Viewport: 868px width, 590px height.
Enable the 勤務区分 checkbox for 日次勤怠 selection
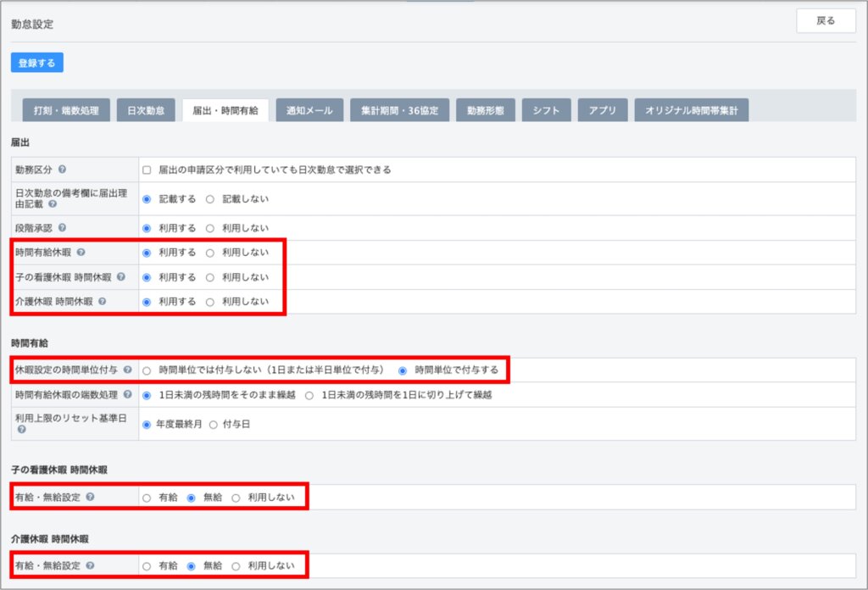click(147, 170)
